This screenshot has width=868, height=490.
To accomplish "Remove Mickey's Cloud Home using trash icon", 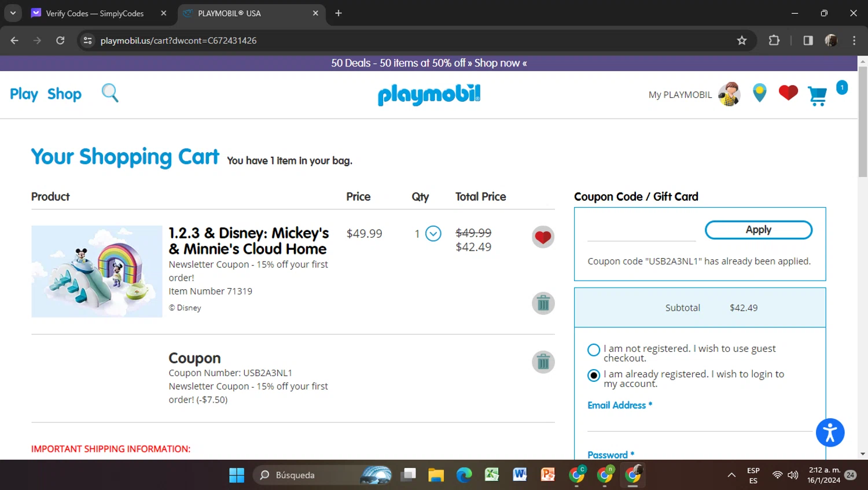I will pos(543,303).
